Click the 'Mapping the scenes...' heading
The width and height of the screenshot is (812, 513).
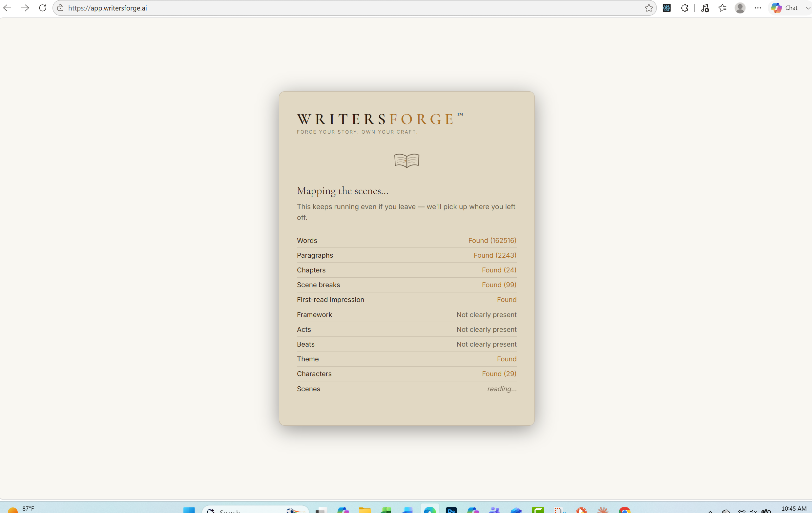point(343,191)
